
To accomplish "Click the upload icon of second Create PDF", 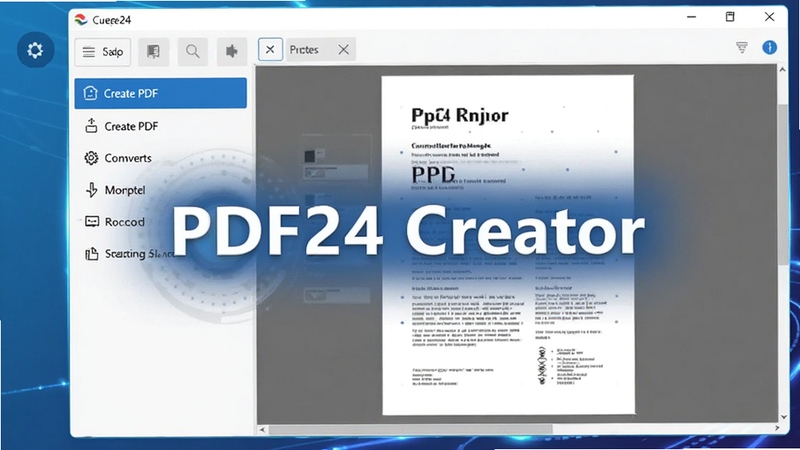I will coord(91,126).
